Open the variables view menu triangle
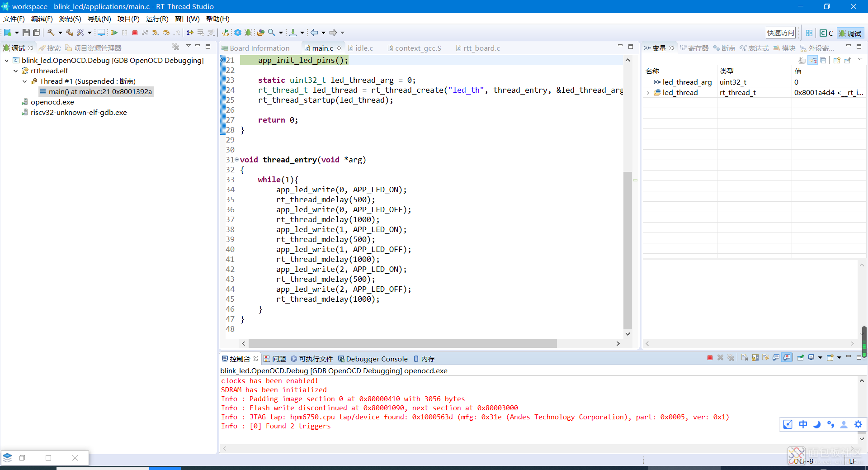This screenshot has height=470, width=868. coord(860,59)
